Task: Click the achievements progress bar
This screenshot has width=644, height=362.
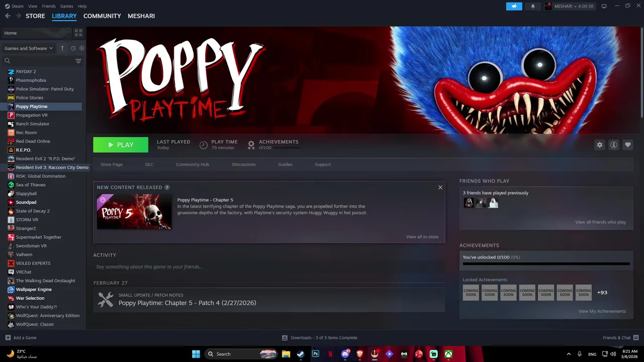Action: 546,263
